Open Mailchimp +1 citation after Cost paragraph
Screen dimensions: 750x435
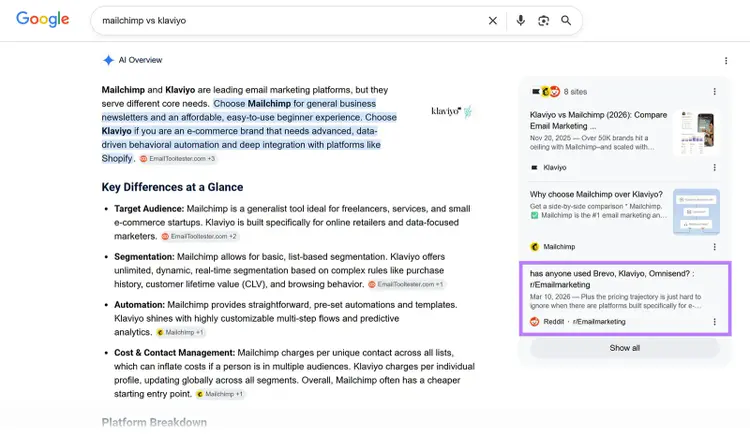(x=220, y=394)
